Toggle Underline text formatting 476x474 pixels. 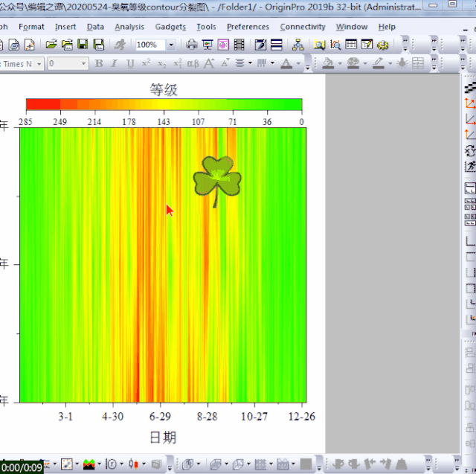click(130, 64)
